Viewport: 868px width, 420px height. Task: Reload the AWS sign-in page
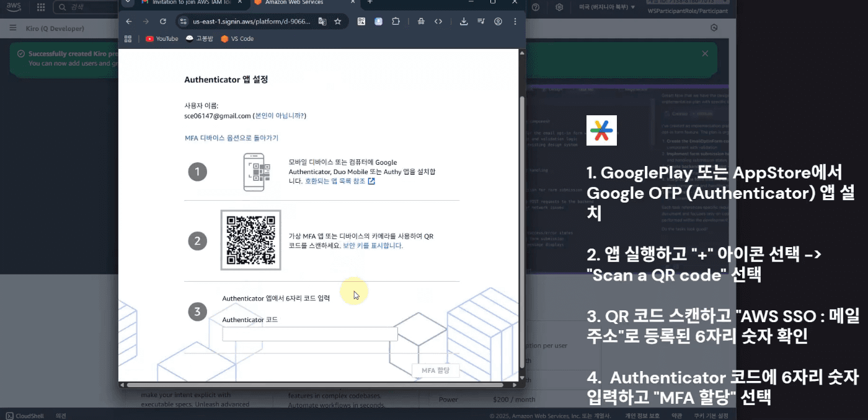click(163, 21)
